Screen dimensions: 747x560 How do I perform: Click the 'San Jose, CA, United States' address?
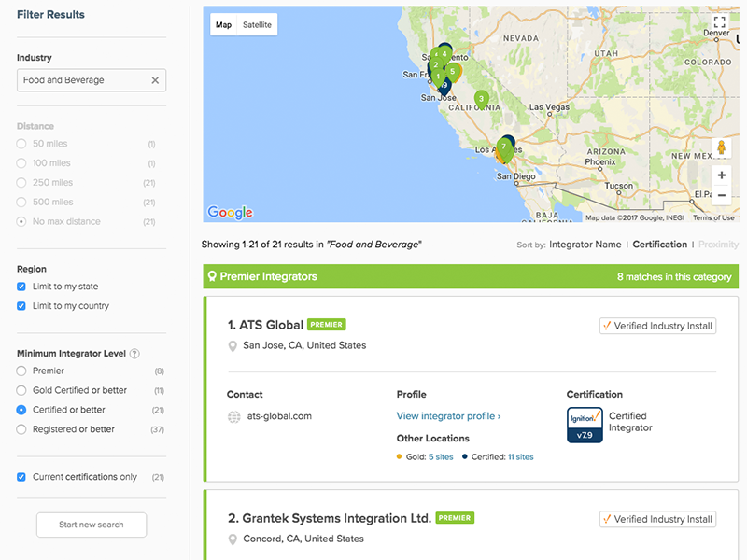tap(304, 345)
